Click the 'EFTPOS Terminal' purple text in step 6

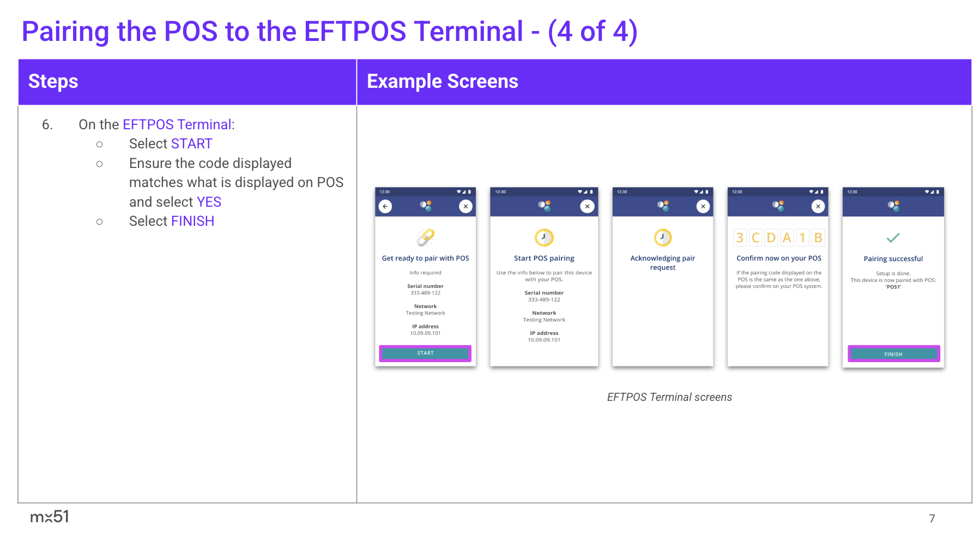(x=177, y=125)
